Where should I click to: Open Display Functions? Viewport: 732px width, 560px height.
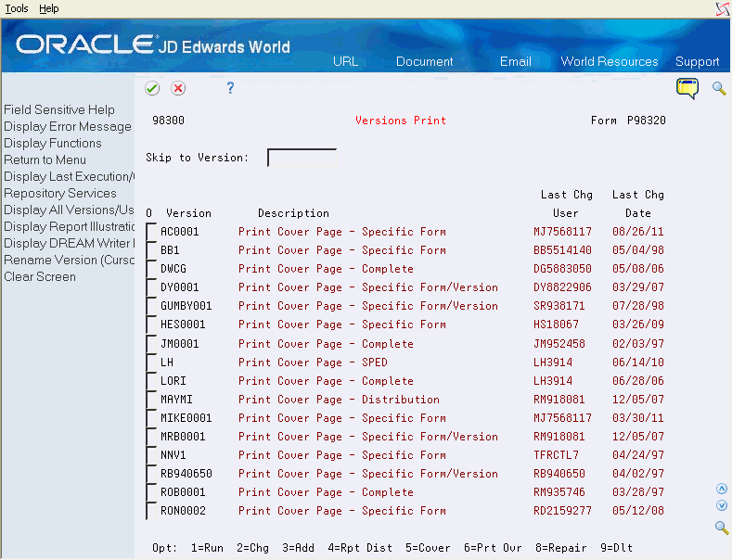pos(53,144)
